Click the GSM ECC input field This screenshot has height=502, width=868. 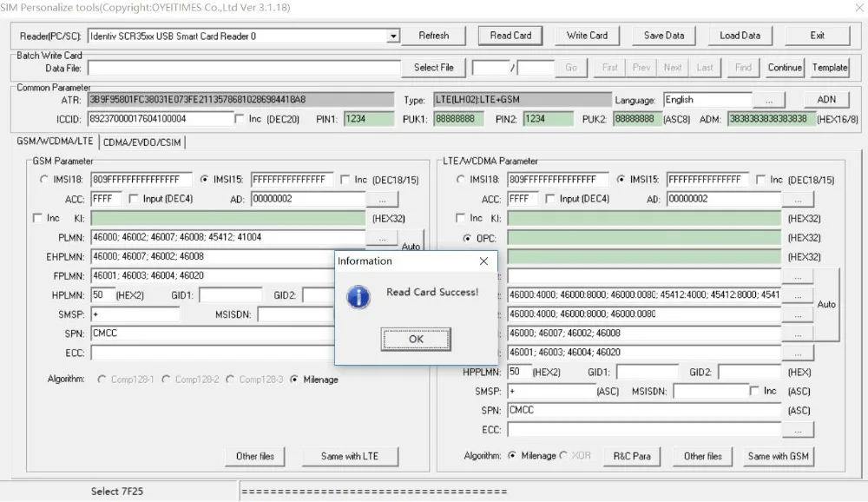tap(213, 353)
